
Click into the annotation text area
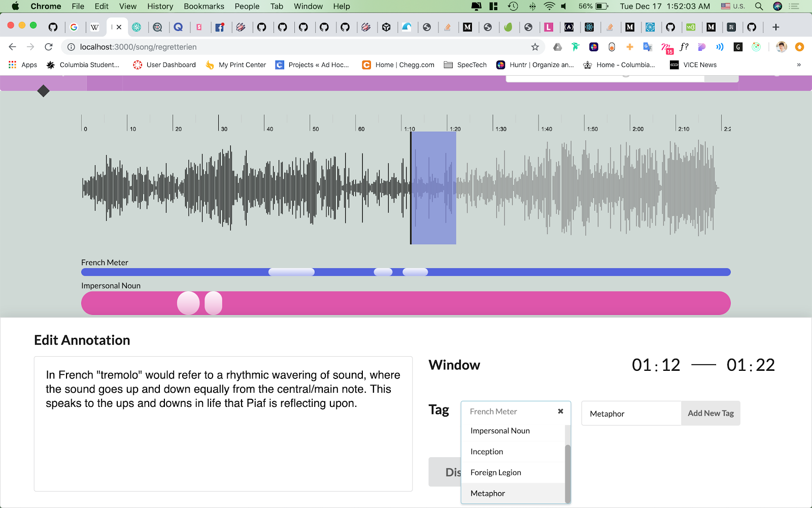[223, 424]
